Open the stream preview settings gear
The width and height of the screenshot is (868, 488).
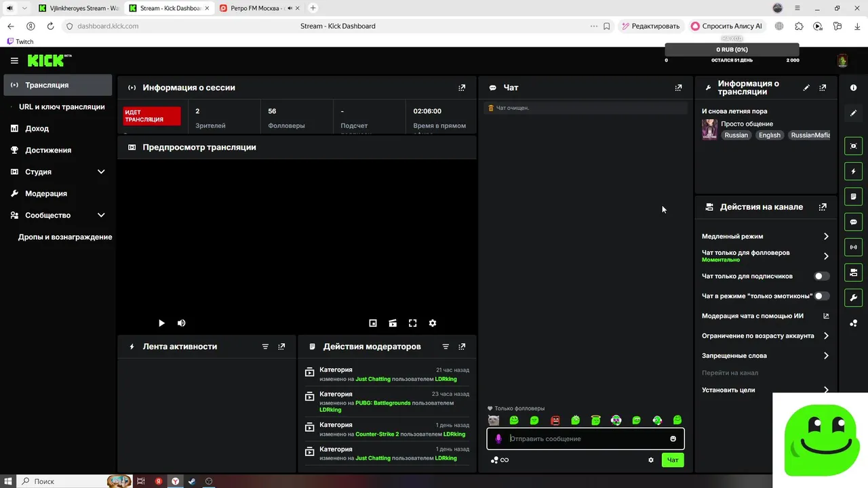pyautogui.click(x=433, y=323)
